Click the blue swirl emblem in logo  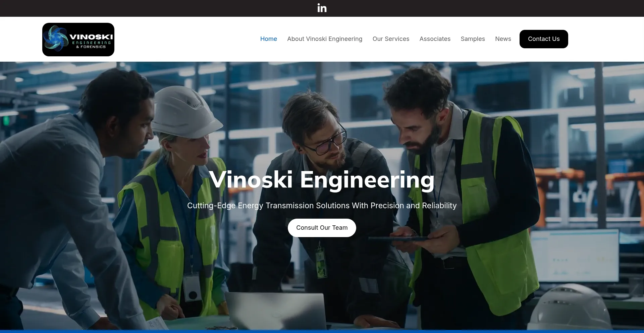pyautogui.click(x=56, y=39)
